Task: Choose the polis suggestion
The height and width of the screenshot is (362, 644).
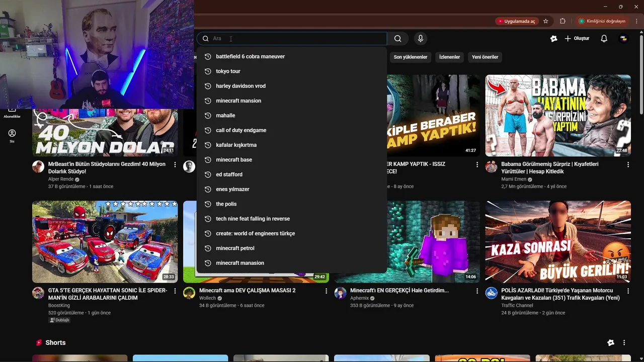Action: tap(292, 204)
